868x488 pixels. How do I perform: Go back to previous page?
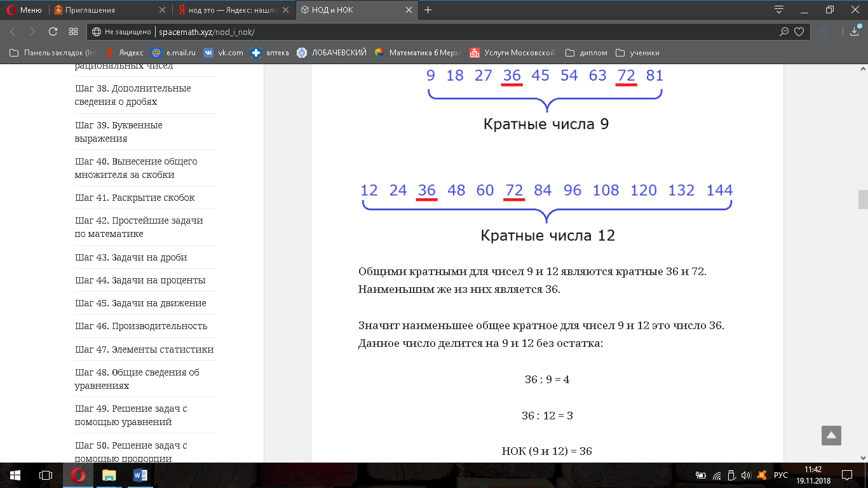13,31
